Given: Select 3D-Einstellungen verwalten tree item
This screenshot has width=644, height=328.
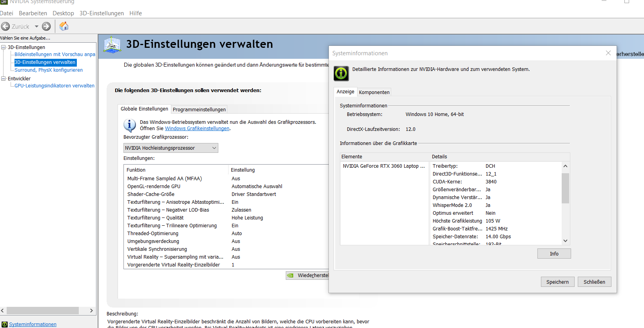Looking at the screenshot, I should click(x=45, y=62).
